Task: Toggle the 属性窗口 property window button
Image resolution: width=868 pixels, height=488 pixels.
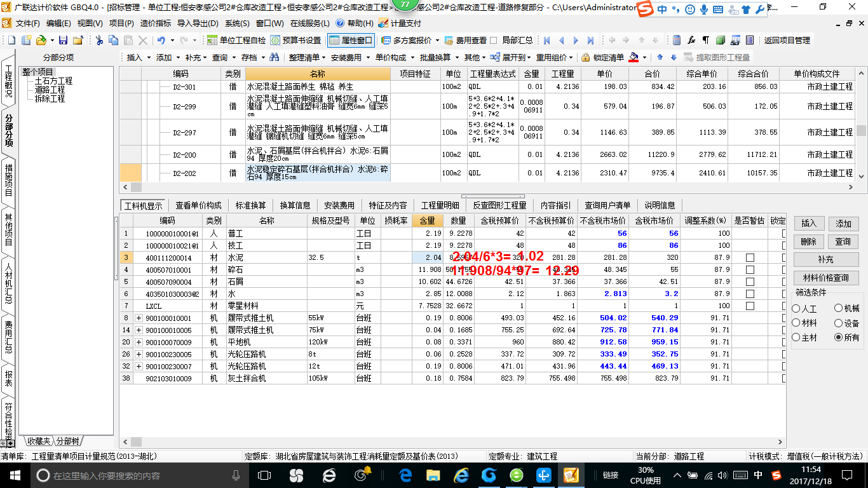Action: pyautogui.click(x=351, y=40)
